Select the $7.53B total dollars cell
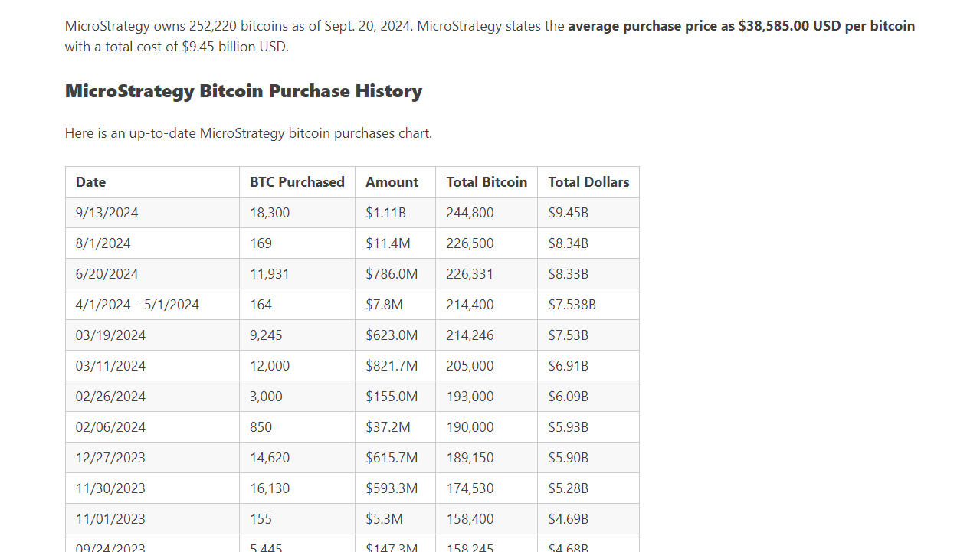Image resolution: width=980 pixels, height=552 pixels. (588, 335)
